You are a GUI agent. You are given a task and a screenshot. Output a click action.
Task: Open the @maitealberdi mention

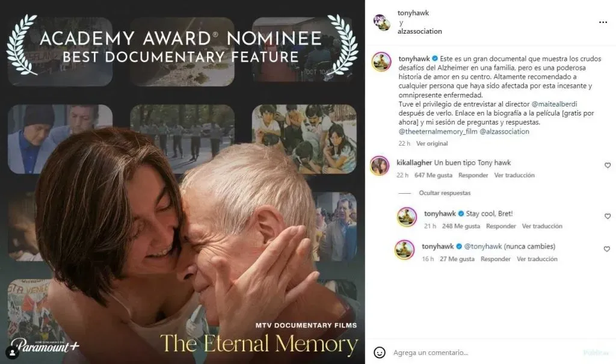tap(554, 104)
